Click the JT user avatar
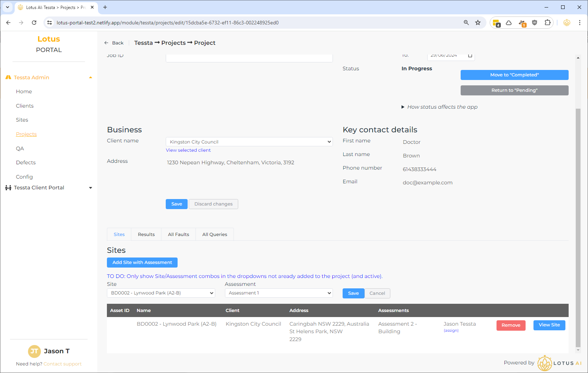The width and height of the screenshot is (588, 373). pos(34,351)
